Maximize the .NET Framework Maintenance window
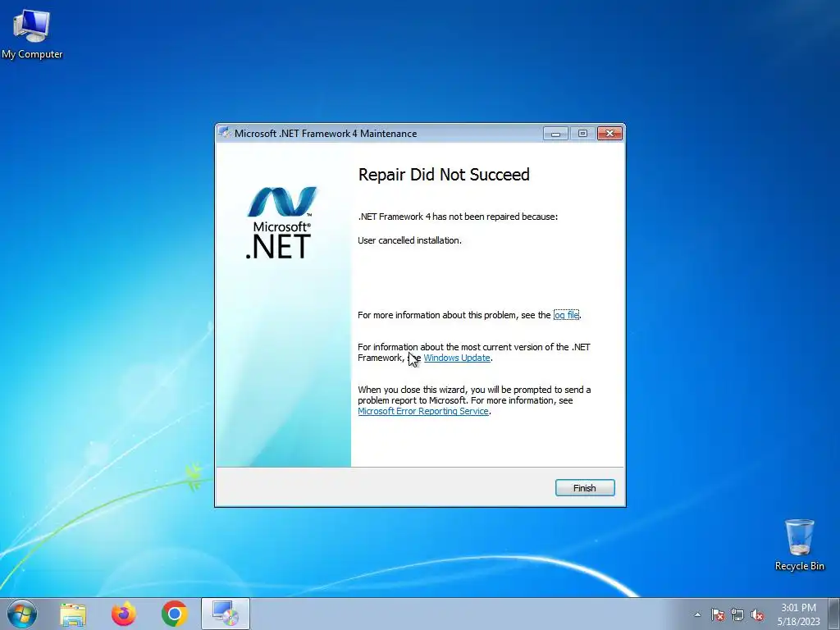Viewport: 840px width, 630px height. click(582, 134)
